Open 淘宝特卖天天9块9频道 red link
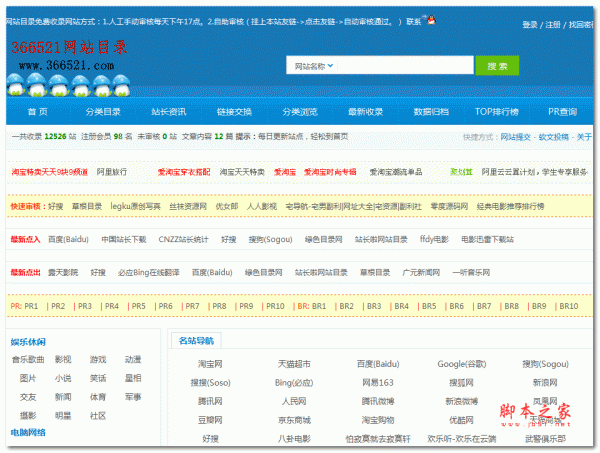Viewport: 600px width, 453px height. click(50, 172)
